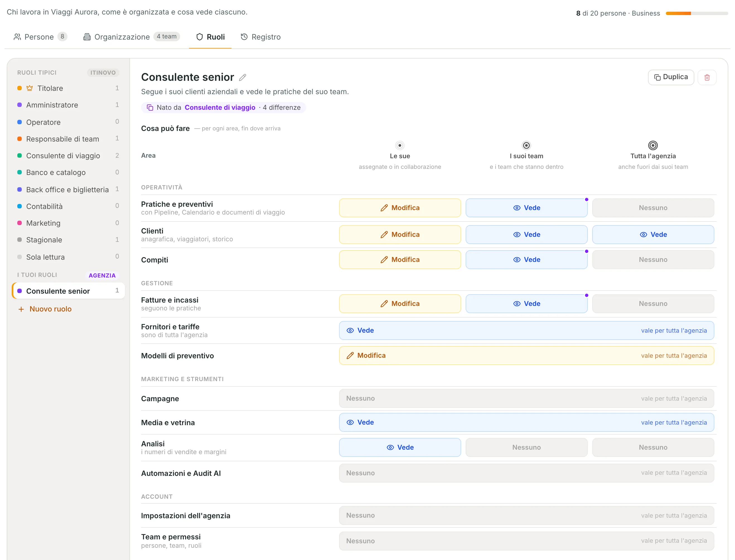Open Fornitori e tariffe Vede permission selector
This screenshot has height=560, width=735.
coord(526,330)
